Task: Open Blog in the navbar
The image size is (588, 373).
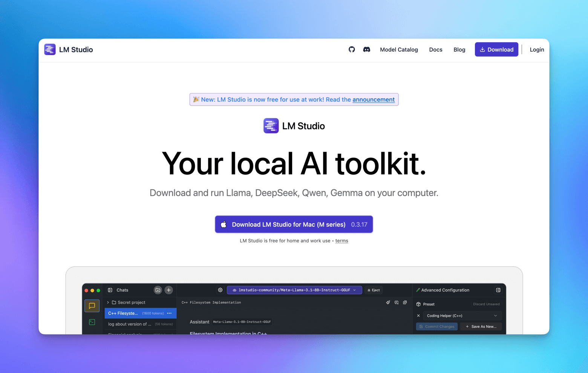Action: [459, 49]
